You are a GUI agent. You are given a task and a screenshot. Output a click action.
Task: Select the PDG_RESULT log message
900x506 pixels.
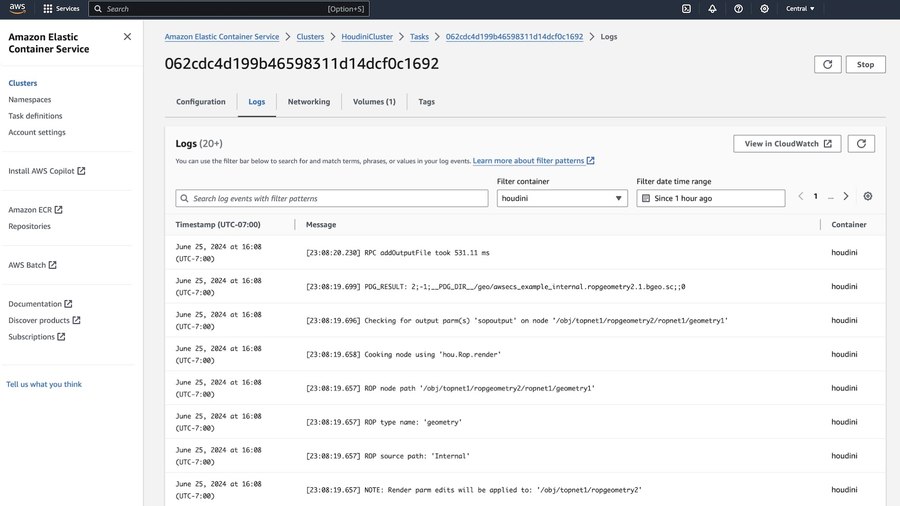(x=495, y=286)
